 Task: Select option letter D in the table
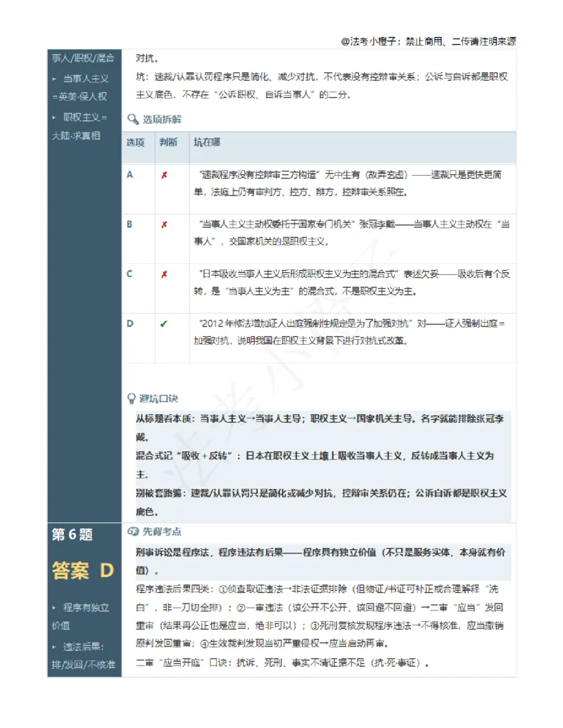pyautogui.click(x=129, y=324)
